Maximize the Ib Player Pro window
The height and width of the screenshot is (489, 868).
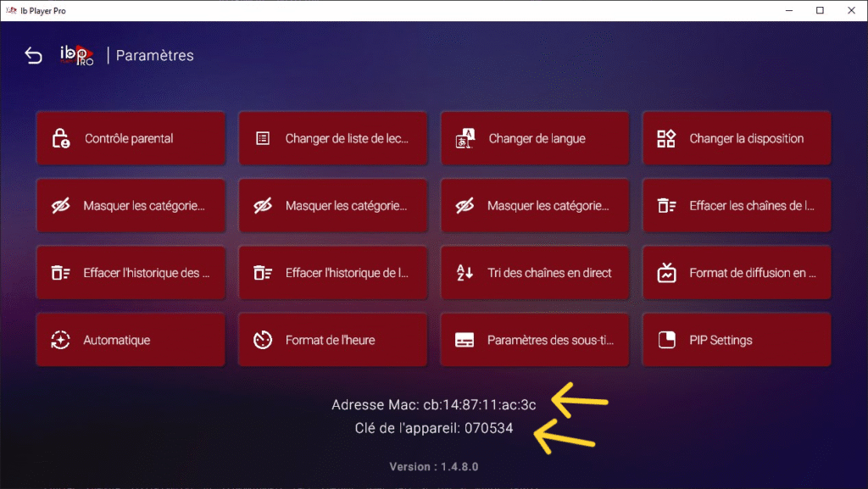pos(820,10)
